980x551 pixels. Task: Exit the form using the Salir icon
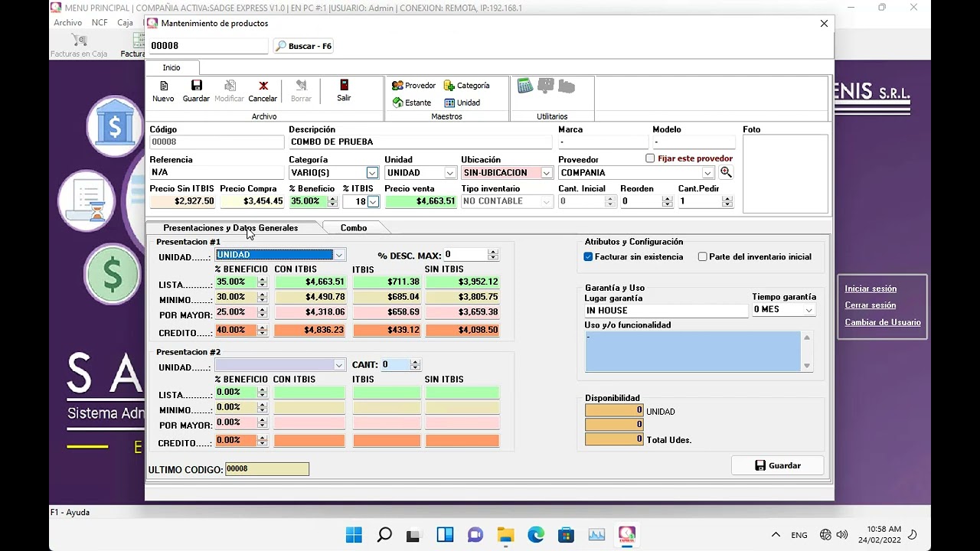pos(344,91)
